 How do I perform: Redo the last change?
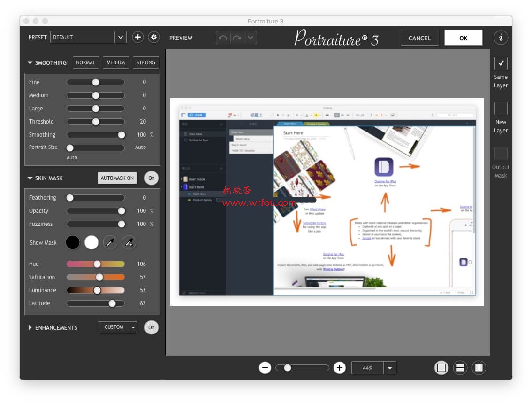(x=237, y=38)
